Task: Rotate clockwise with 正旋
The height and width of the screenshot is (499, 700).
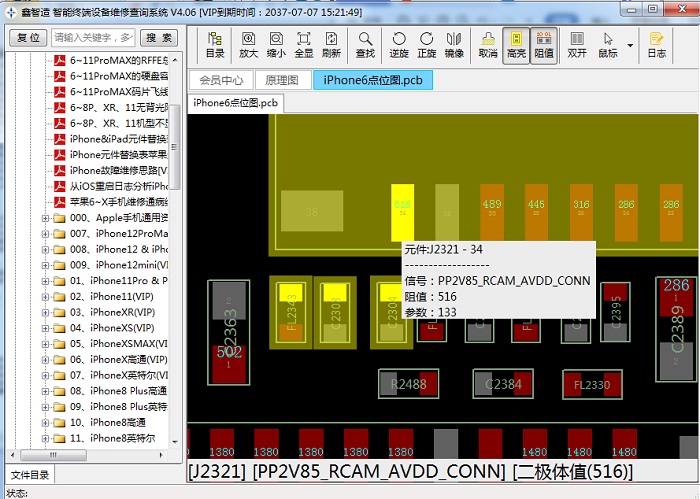Action: tap(426, 45)
